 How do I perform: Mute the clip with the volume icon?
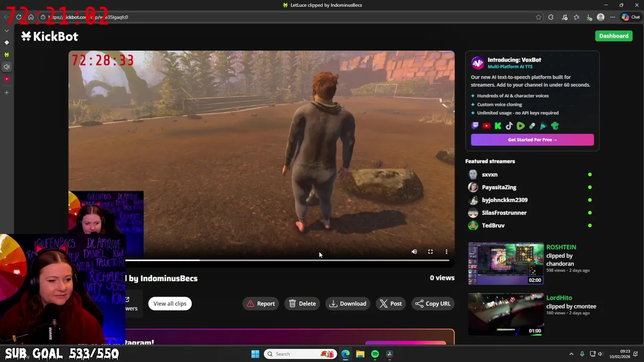(x=414, y=252)
